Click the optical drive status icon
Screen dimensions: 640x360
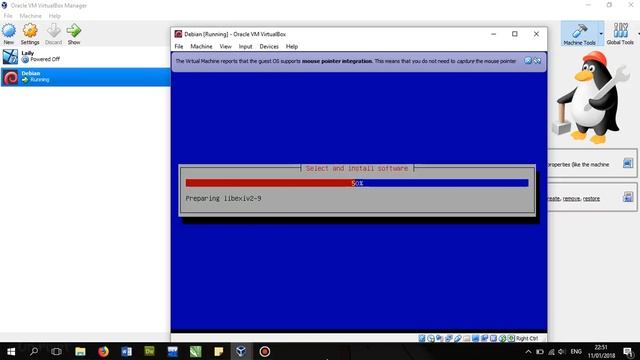431,338
